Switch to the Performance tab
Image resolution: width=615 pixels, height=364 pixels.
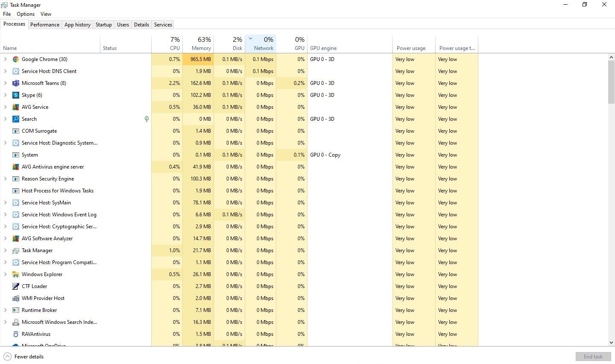(x=45, y=25)
